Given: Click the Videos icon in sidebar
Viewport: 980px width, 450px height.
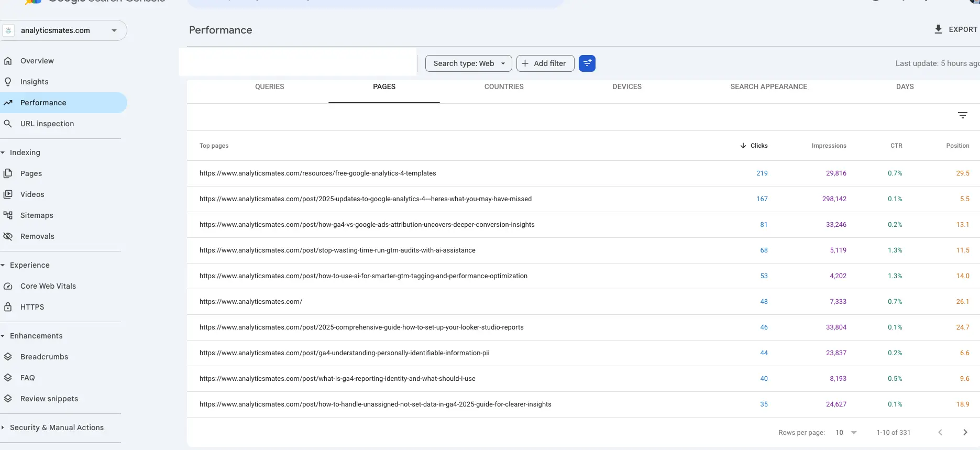Looking at the screenshot, I should [x=8, y=194].
